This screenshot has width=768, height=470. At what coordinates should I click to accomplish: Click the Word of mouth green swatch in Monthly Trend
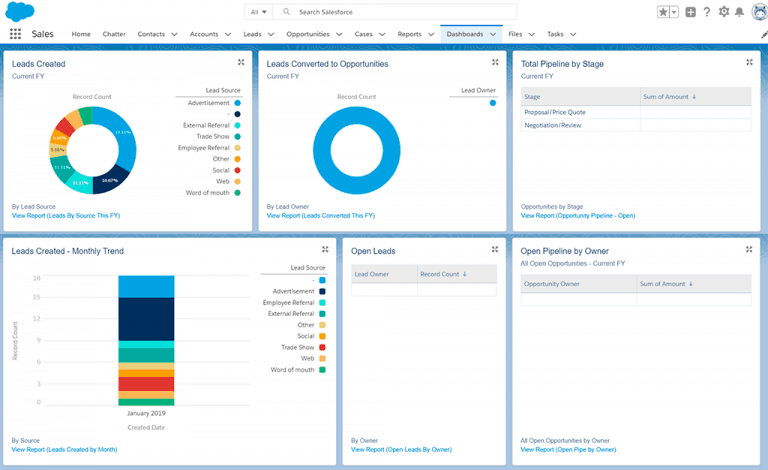(322, 370)
